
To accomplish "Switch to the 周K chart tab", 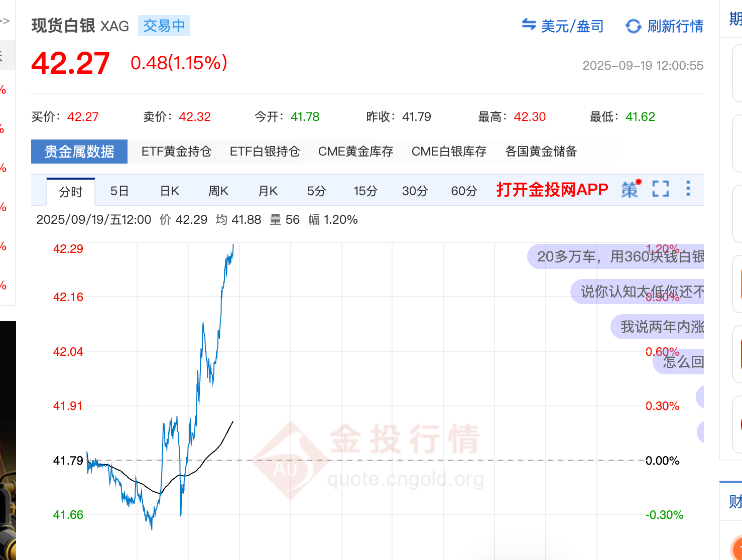I will pyautogui.click(x=218, y=191).
